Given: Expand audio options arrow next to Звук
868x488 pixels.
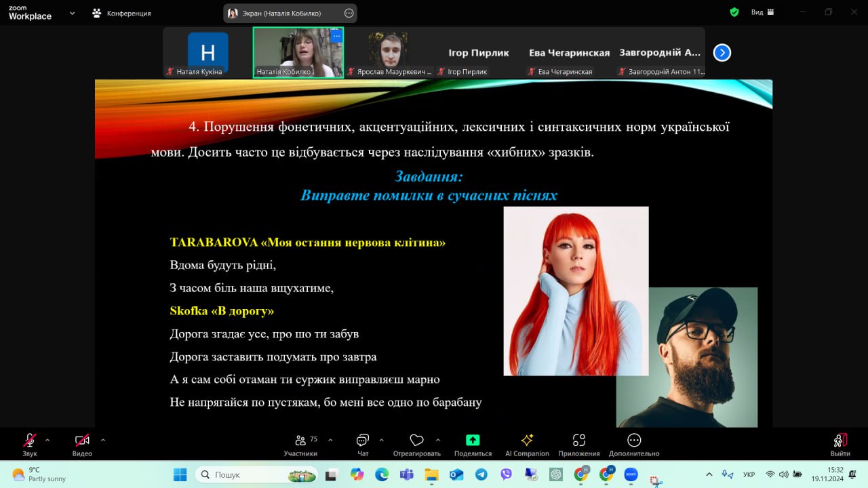Looking at the screenshot, I should click(x=47, y=440).
